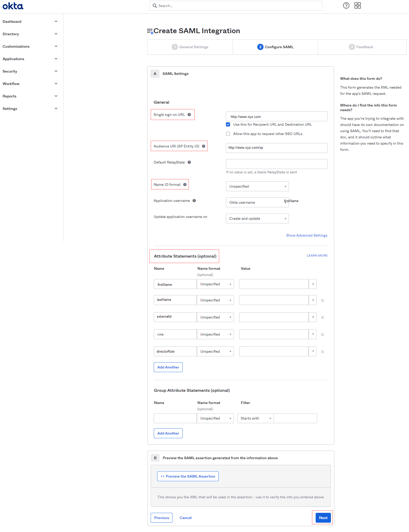The height and width of the screenshot is (532, 409).
Task: Click help icon next to Name ID format
Action: [x=185, y=185]
